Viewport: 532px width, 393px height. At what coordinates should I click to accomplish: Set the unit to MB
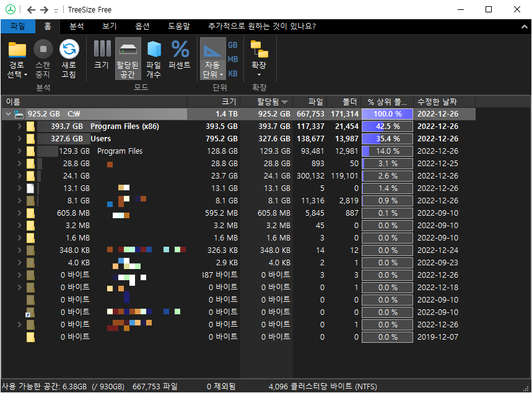click(x=232, y=59)
